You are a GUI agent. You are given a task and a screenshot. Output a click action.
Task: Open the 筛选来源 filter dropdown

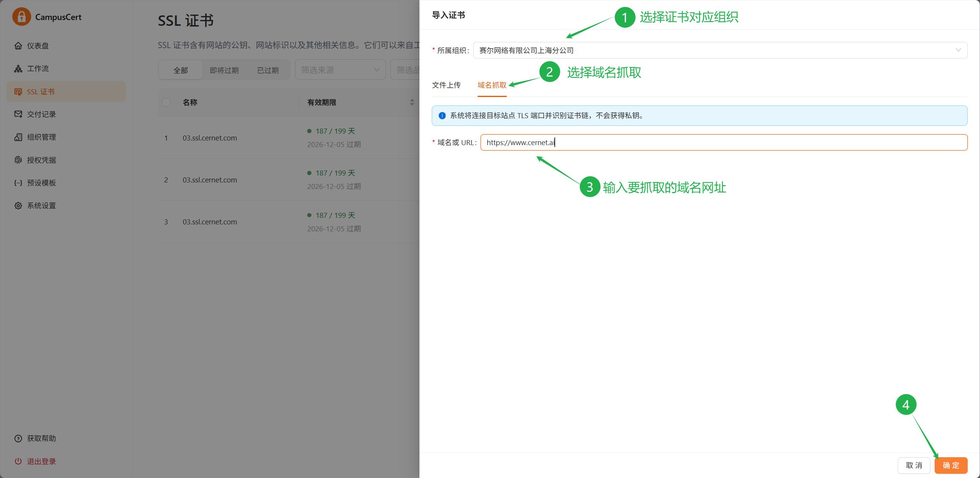click(x=340, y=70)
